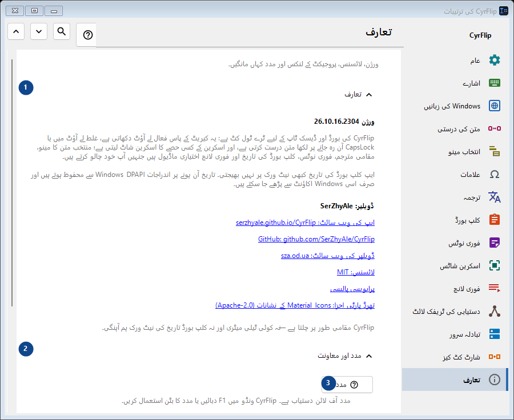Go to فوری نوٹس settings page

pyautogui.click(x=455, y=243)
